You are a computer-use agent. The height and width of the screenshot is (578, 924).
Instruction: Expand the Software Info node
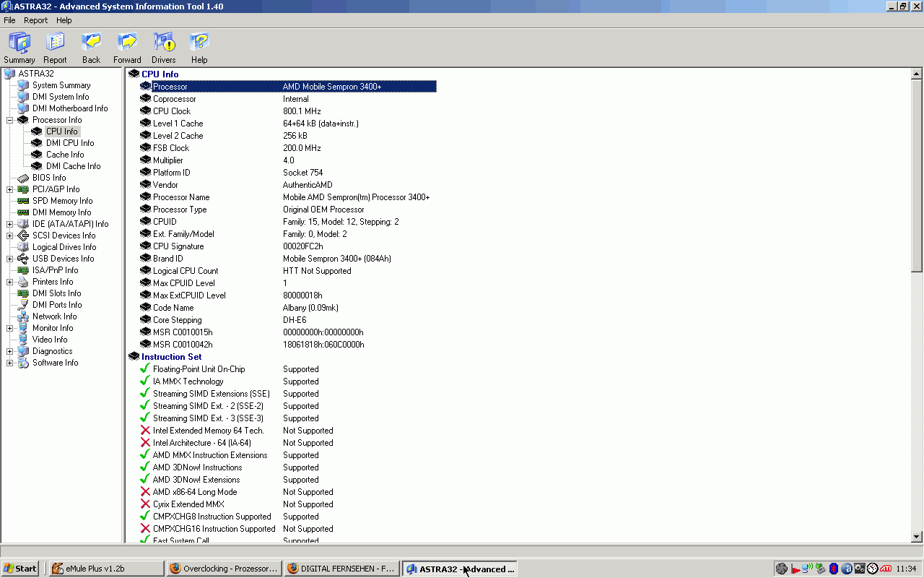click(x=10, y=363)
